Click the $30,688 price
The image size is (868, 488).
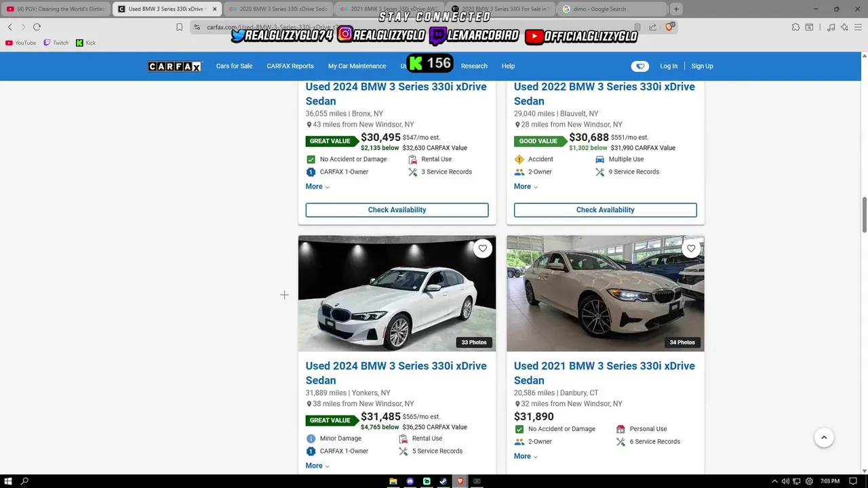click(x=589, y=138)
